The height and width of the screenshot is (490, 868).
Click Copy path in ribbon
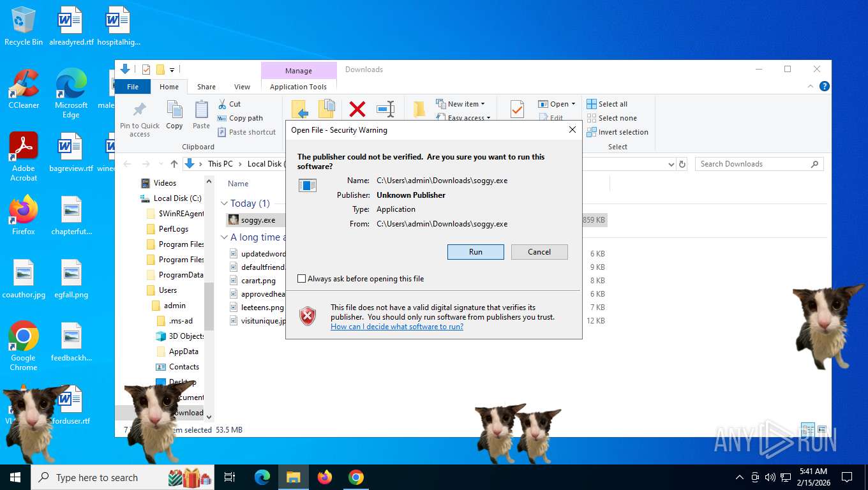click(x=240, y=118)
